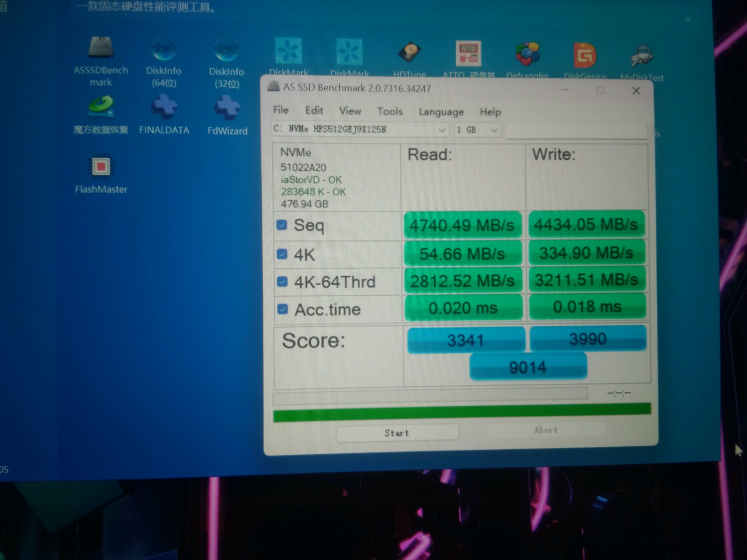Open the Help menu

coord(491,112)
